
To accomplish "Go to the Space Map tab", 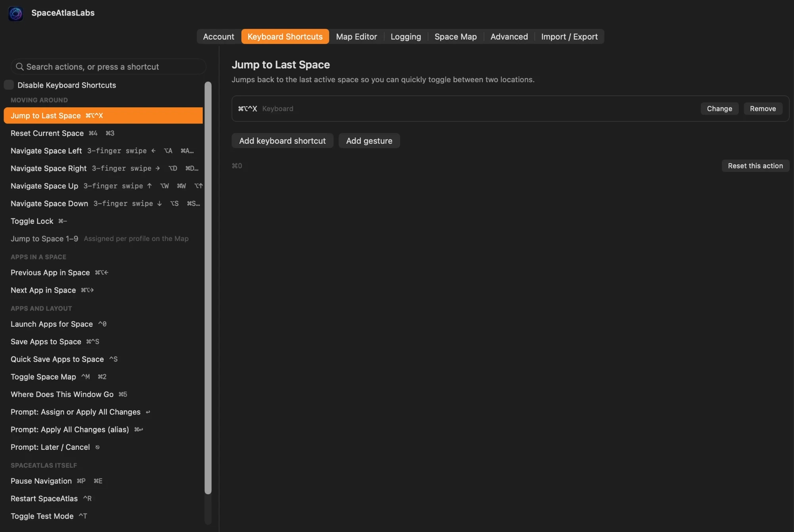I will coord(455,37).
